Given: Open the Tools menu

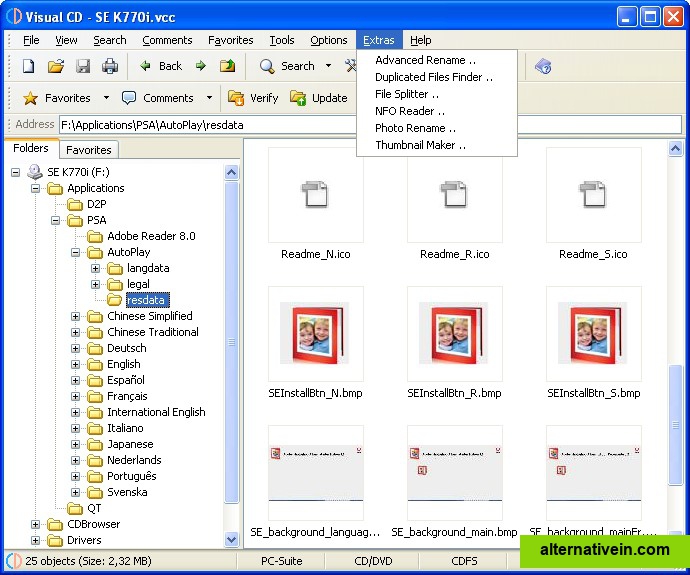Looking at the screenshot, I should pos(282,40).
